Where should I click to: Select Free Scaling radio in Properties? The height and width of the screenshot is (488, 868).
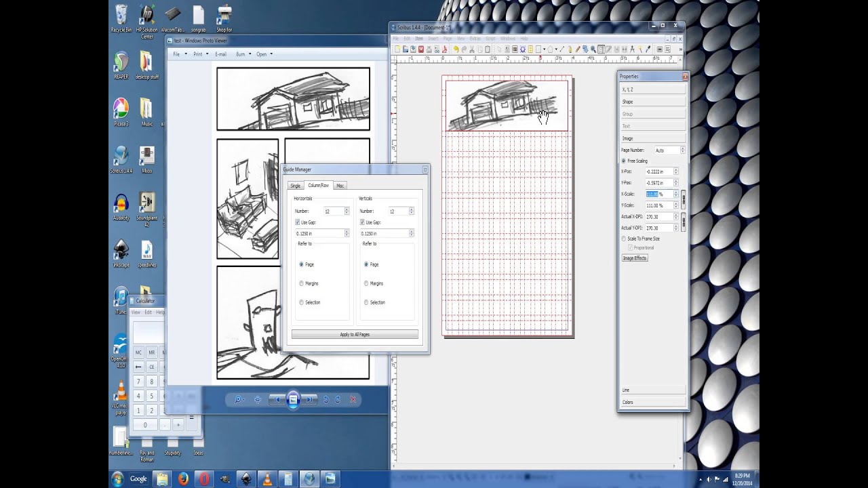coord(624,161)
